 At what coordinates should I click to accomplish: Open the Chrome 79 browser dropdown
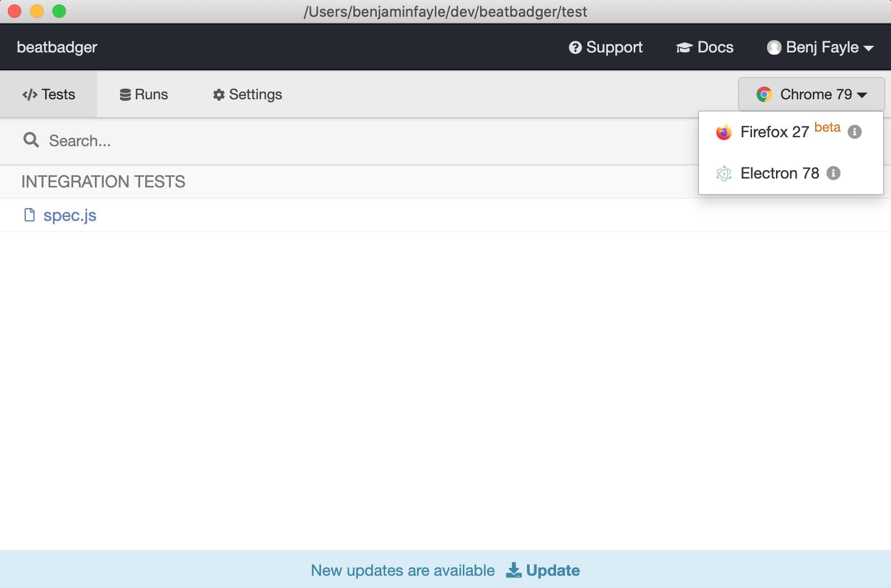(x=811, y=94)
